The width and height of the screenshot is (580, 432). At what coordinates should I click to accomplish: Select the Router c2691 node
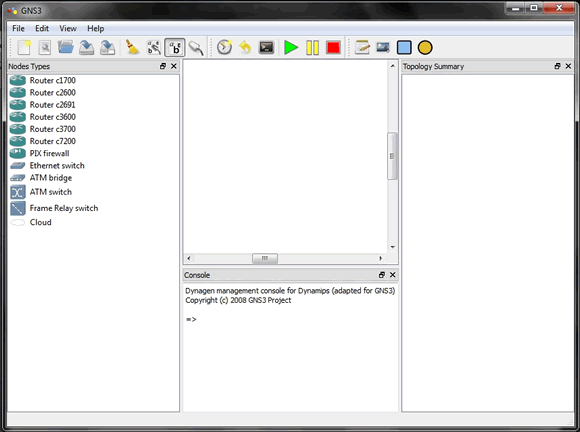coord(43,105)
